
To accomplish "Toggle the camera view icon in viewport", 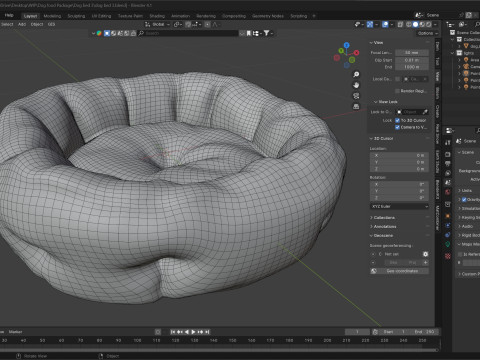I will [x=356, y=96].
